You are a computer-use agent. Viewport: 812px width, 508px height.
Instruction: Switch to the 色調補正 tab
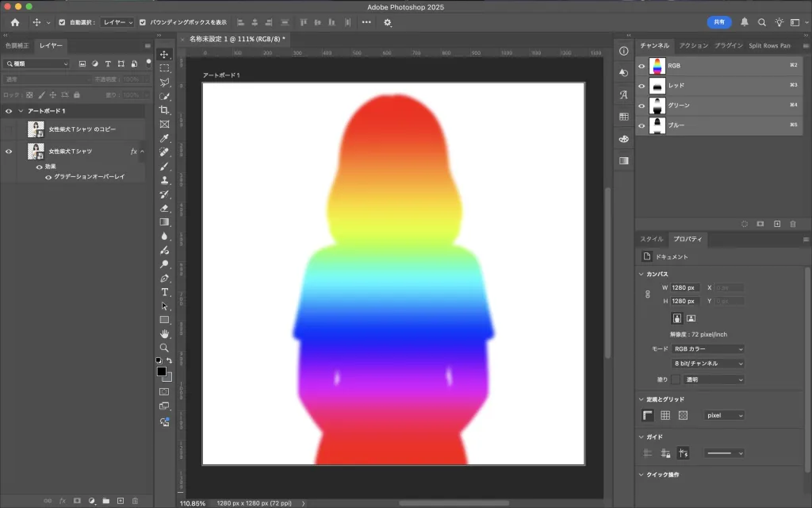17,46
